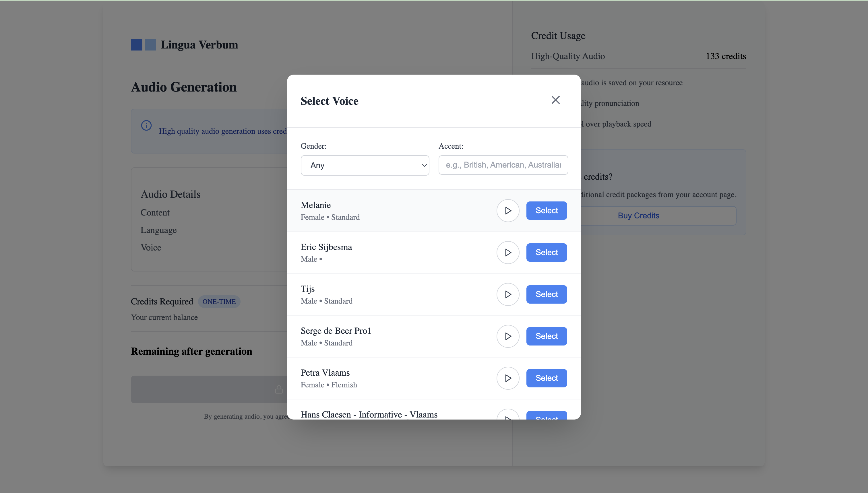Screen dimensions: 868x493
Task: Play preview of Melanie voice
Action: click(508, 211)
